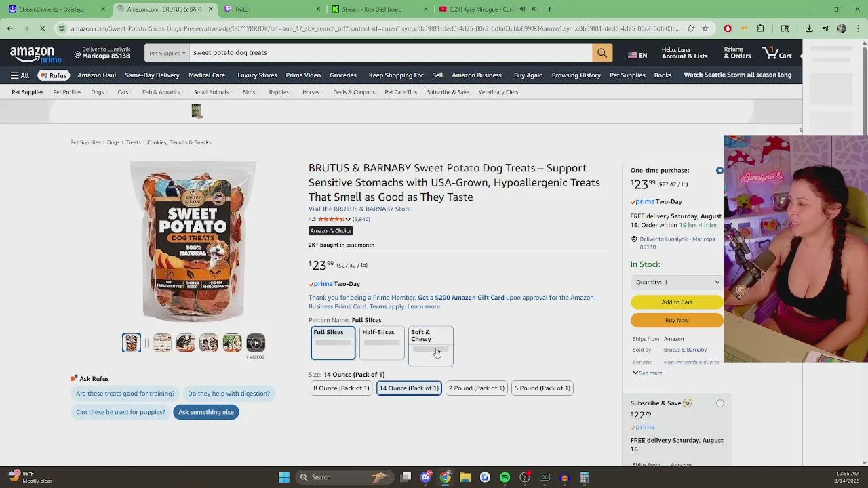The image size is (868, 488).
Task: Open the All hamburger menu
Action: [20, 75]
